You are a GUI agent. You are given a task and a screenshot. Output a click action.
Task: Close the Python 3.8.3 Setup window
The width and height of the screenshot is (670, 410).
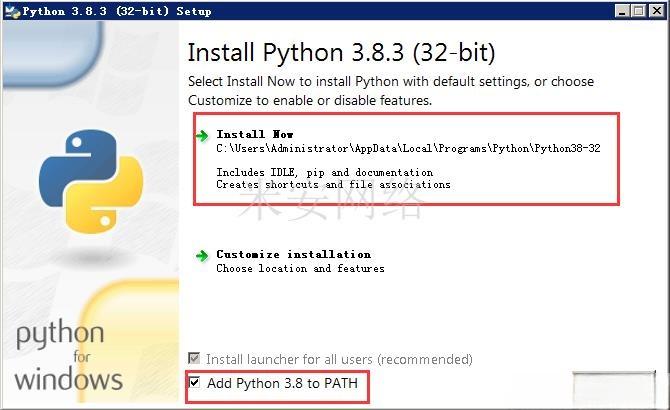pos(656,11)
